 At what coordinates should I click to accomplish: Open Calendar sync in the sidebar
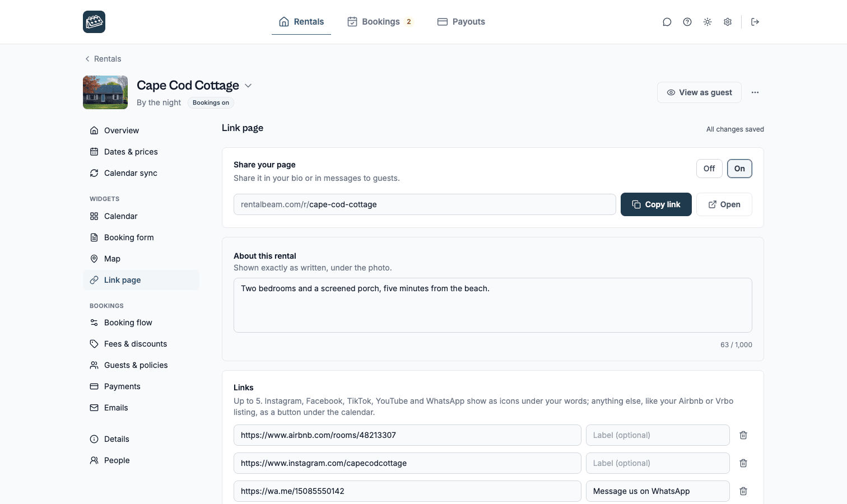coord(141,173)
